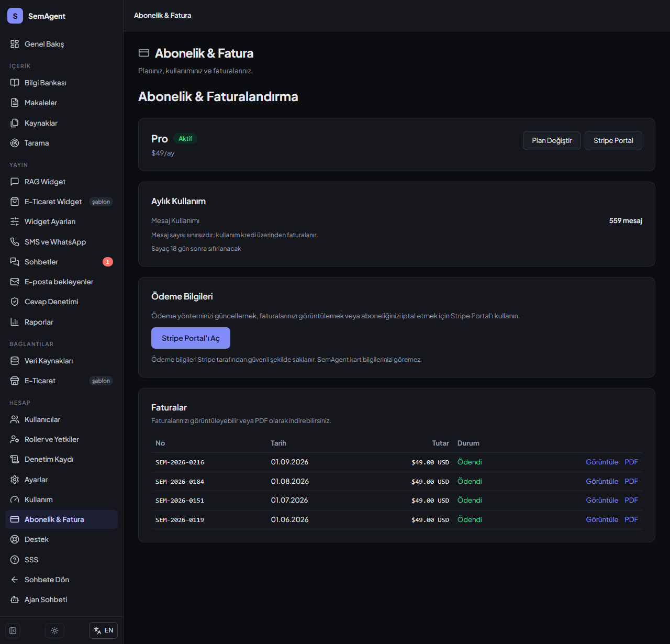Switch language to EN

(104, 630)
